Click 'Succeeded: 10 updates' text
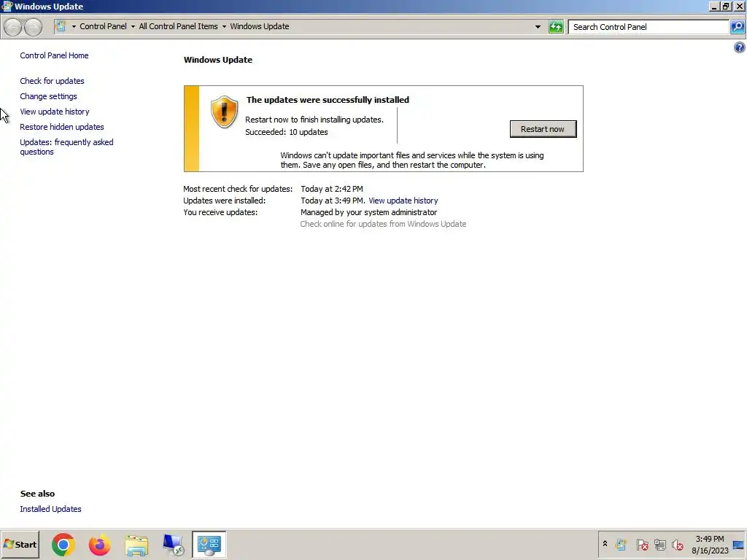Image resolution: width=747 pixels, height=560 pixels. pyautogui.click(x=286, y=132)
